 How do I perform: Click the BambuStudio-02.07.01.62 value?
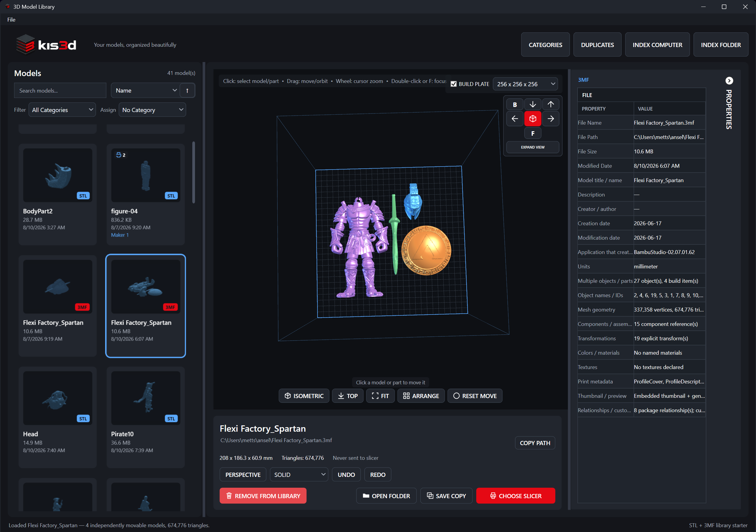(664, 252)
